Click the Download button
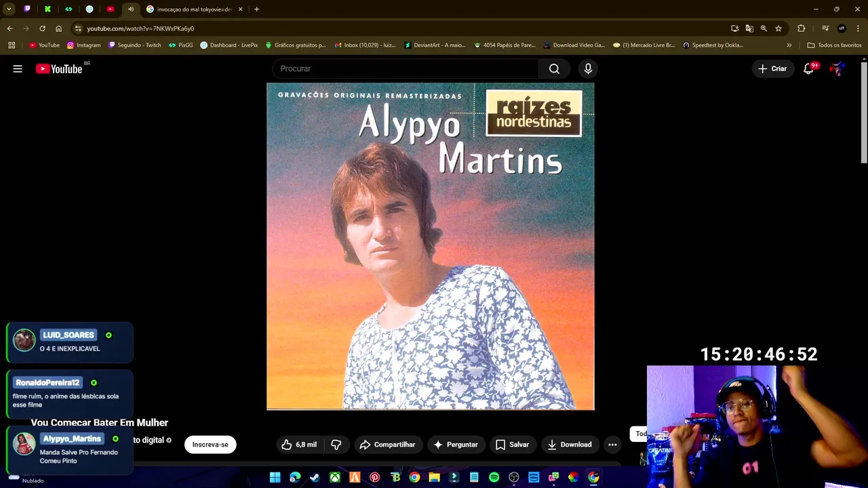 (570, 445)
